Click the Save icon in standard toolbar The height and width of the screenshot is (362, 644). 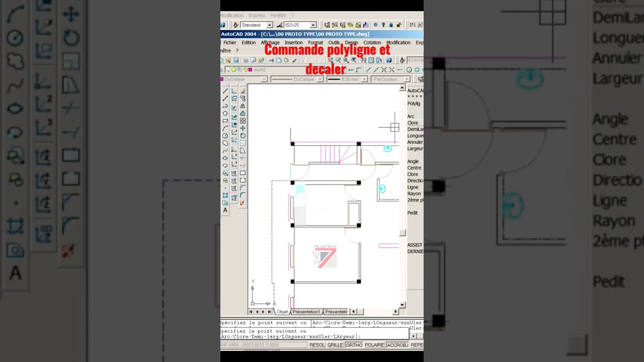[x=236, y=60]
